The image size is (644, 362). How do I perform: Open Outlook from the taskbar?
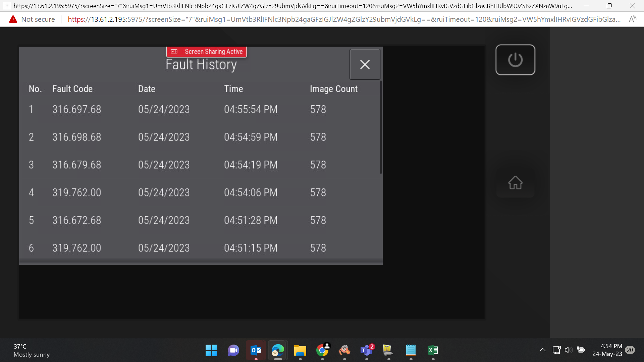tap(256, 351)
